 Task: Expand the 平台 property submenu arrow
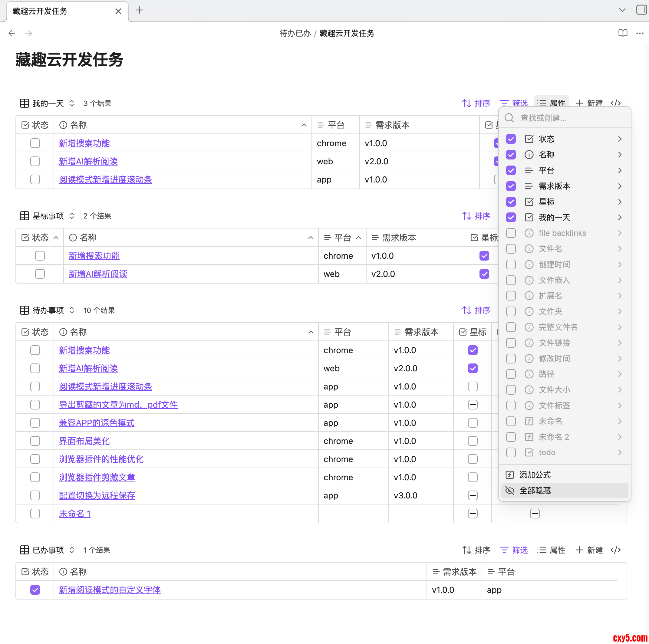coord(620,171)
